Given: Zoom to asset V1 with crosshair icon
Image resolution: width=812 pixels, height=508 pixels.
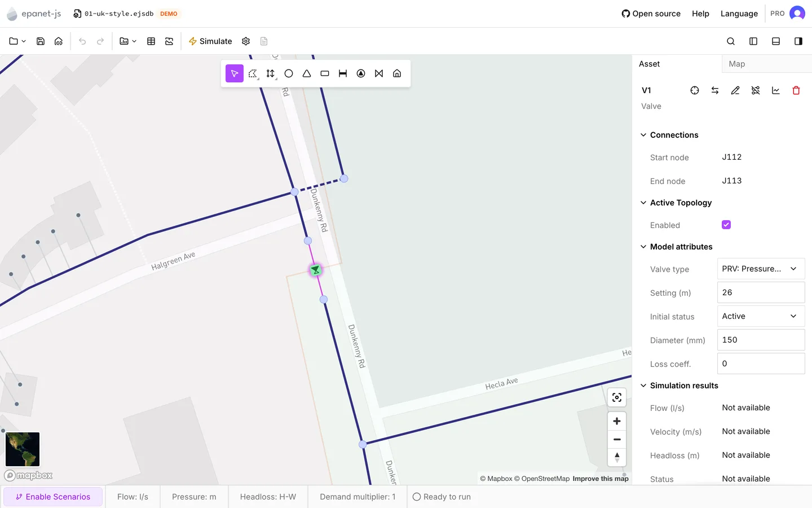Looking at the screenshot, I should tap(695, 90).
